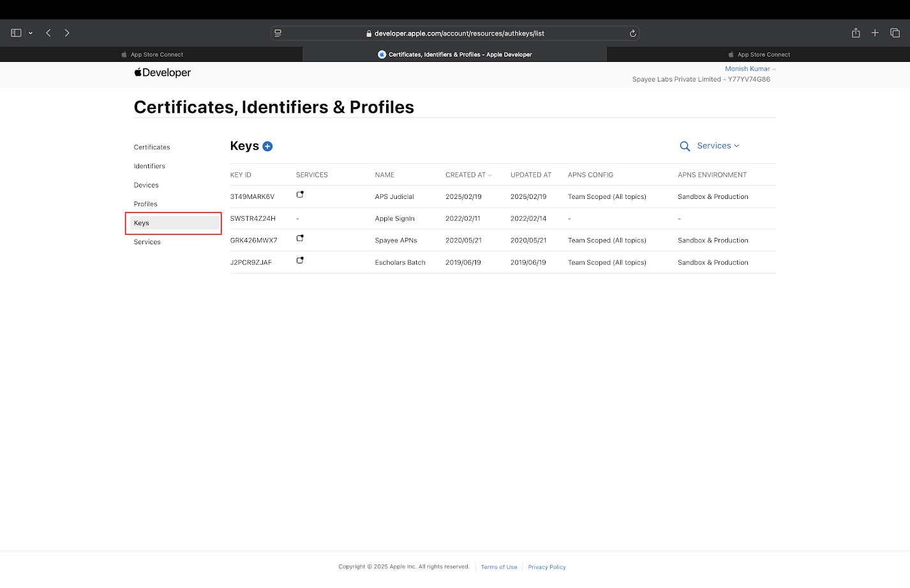Click the services icon for Spayee APNs key
The width and height of the screenshot is (910, 588).
pos(300,239)
